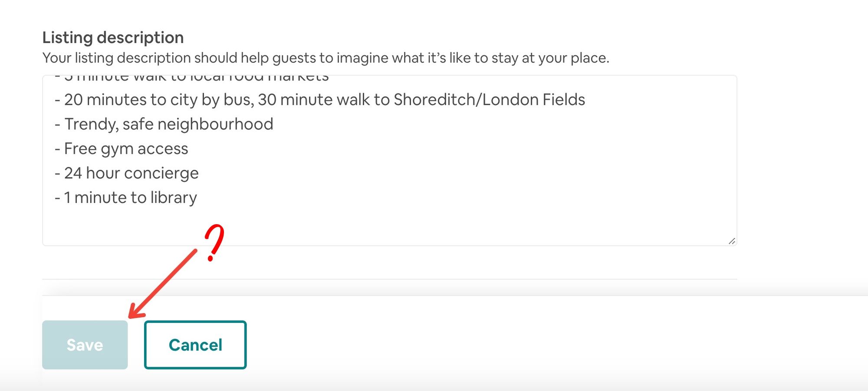Click the red question mark annotation
Image resolution: width=868 pixels, height=391 pixels.
click(214, 243)
